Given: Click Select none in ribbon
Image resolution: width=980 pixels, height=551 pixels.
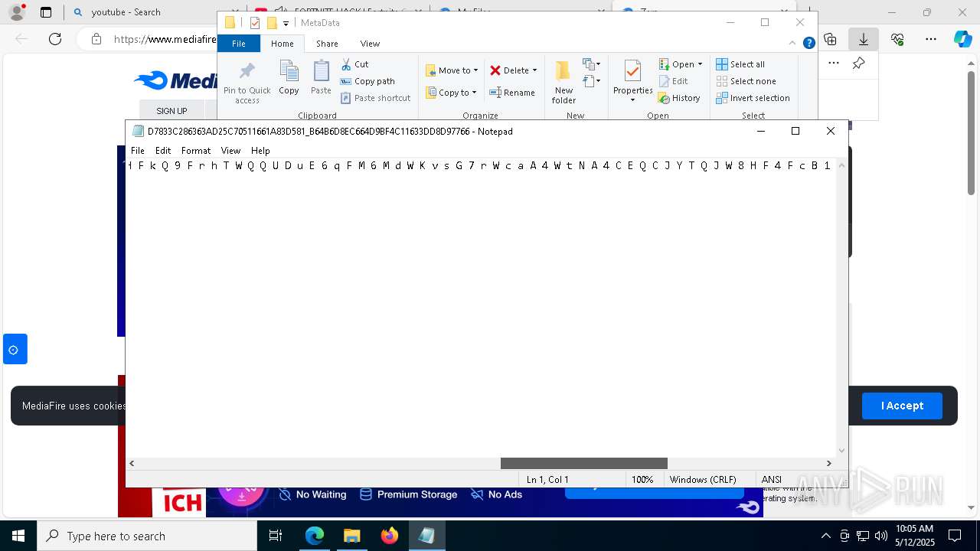Looking at the screenshot, I should (x=746, y=81).
